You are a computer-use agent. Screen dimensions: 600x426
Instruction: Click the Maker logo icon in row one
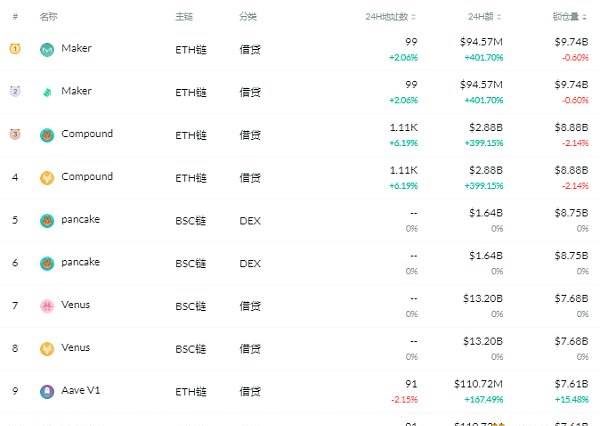[47, 50]
